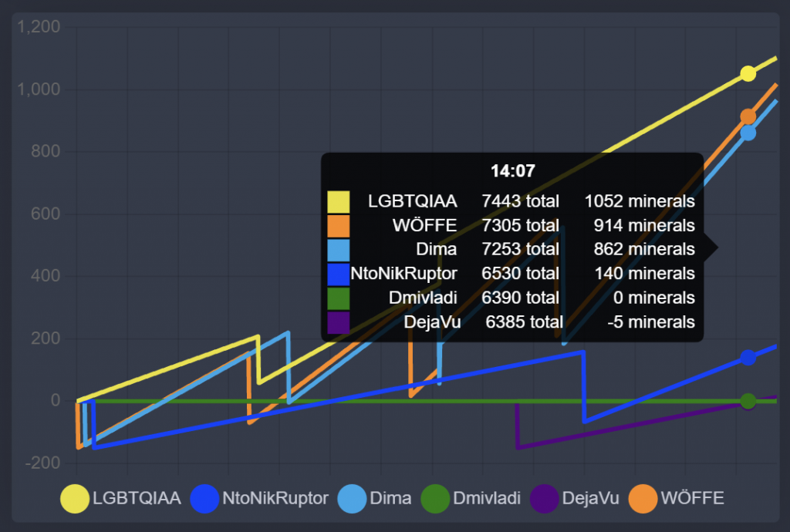Screen dimensions: 790x532
Task: Select the blue NtoNikRuptor data point on chart
Action: coord(748,357)
